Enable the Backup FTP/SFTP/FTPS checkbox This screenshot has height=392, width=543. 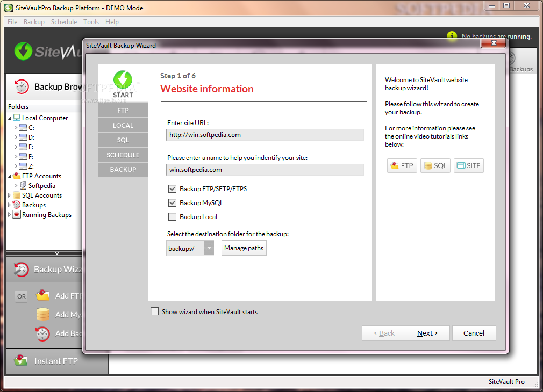(172, 189)
